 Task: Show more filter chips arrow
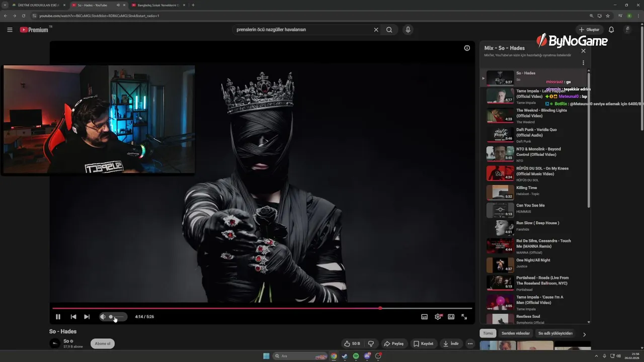pos(584,334)
